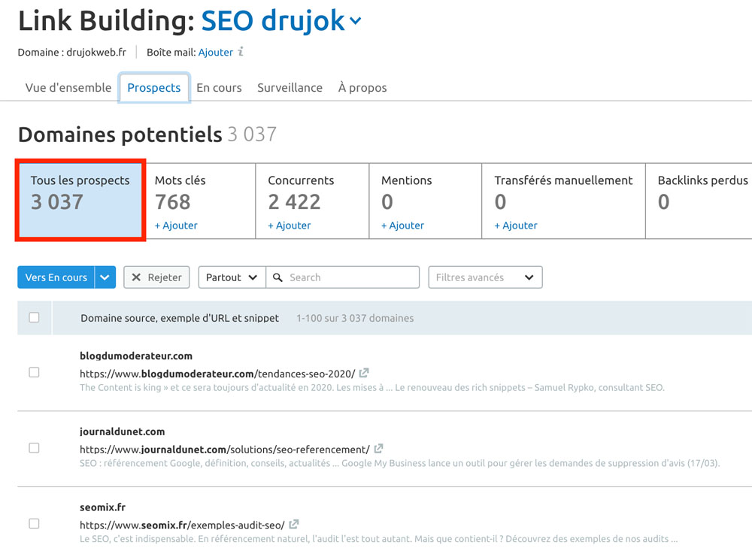Click the blogdumoderateur.com snippet 'The Content is king'
The image size is (752, 560).
372,387
